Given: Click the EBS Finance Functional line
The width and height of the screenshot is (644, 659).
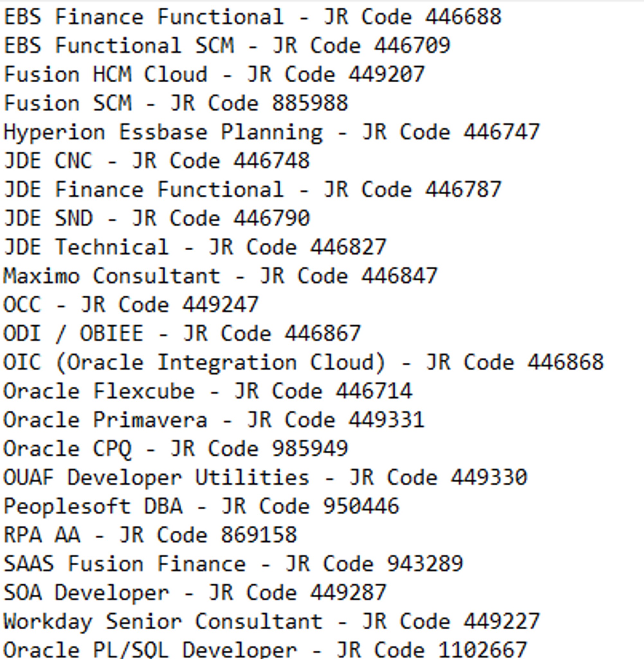Looking at the screenshot, I should tap(252, 17).
